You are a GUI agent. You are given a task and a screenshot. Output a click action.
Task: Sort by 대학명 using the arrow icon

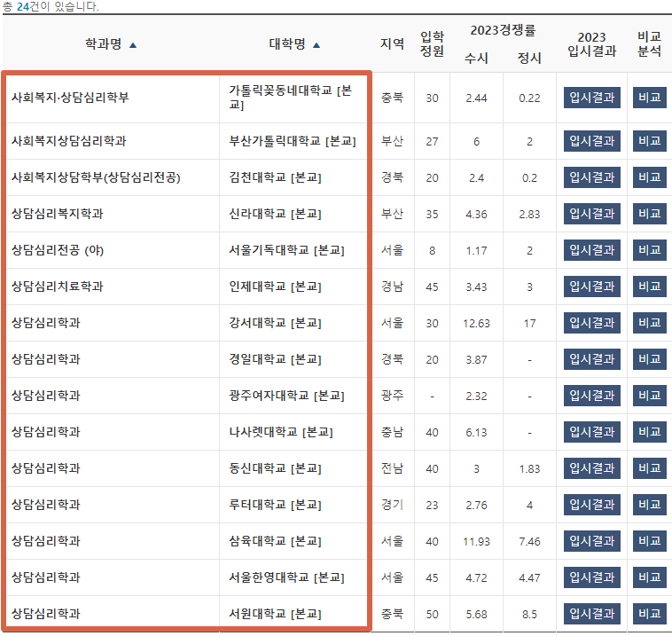coord(316,45)
